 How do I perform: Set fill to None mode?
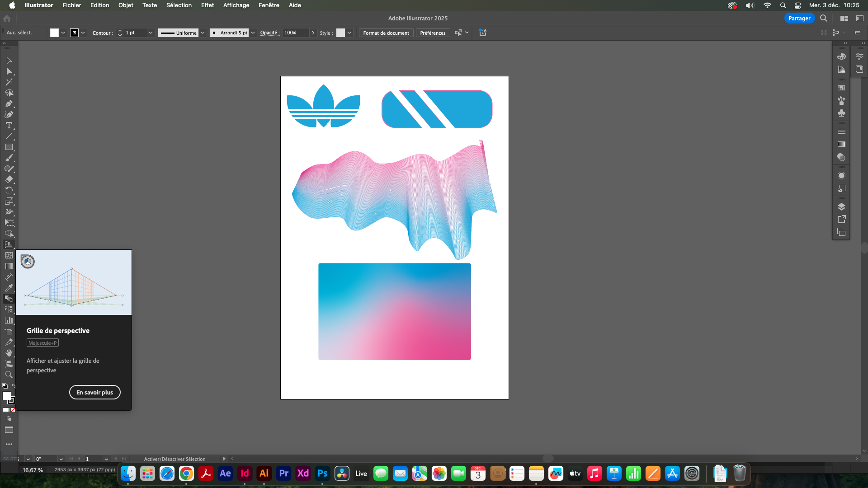(x=13, y=410)
